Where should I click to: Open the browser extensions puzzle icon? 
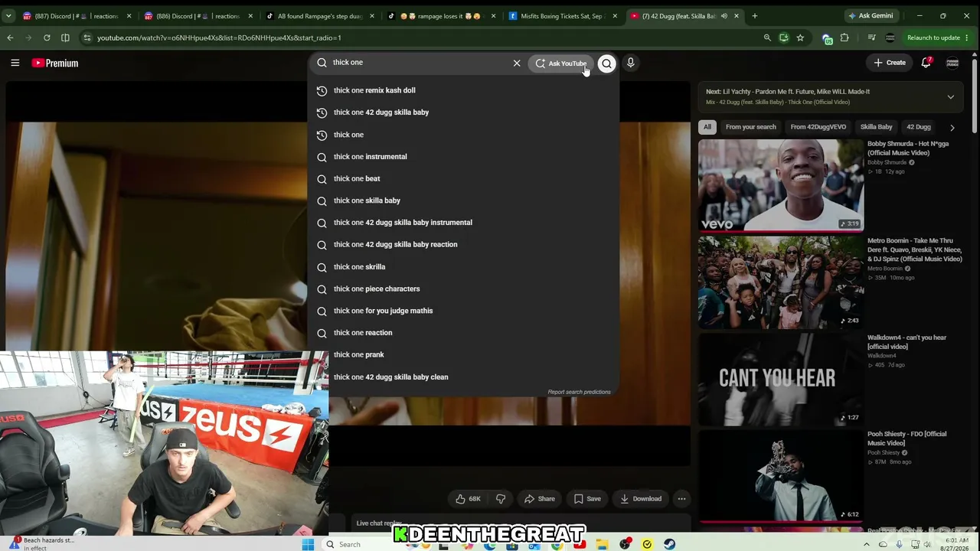[844, 37]
